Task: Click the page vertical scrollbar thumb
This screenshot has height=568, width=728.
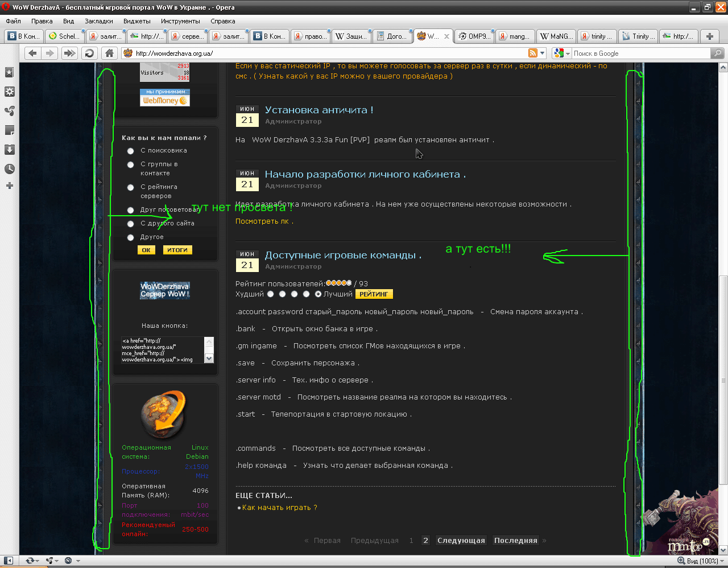Action: pyautogui.click(x=723, y=380)
